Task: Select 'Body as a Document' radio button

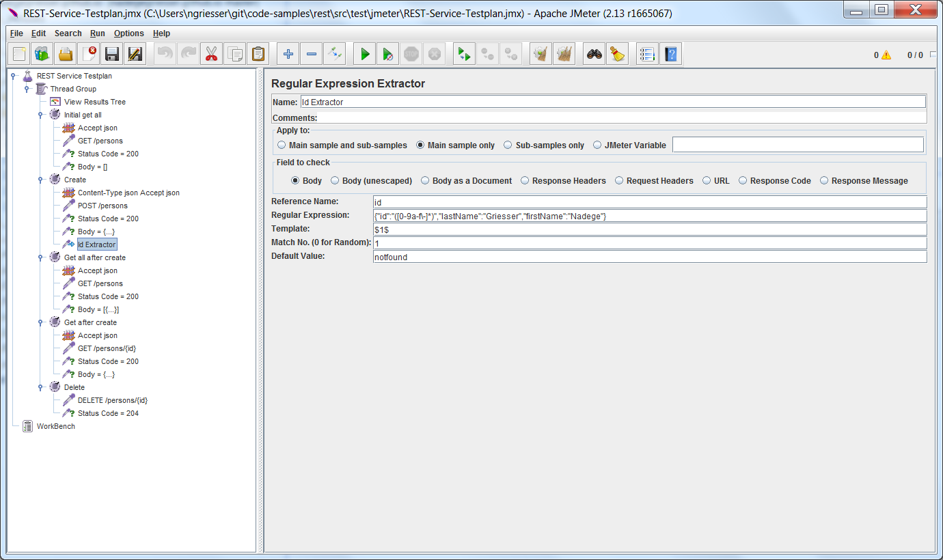Action: coord(425,180)
